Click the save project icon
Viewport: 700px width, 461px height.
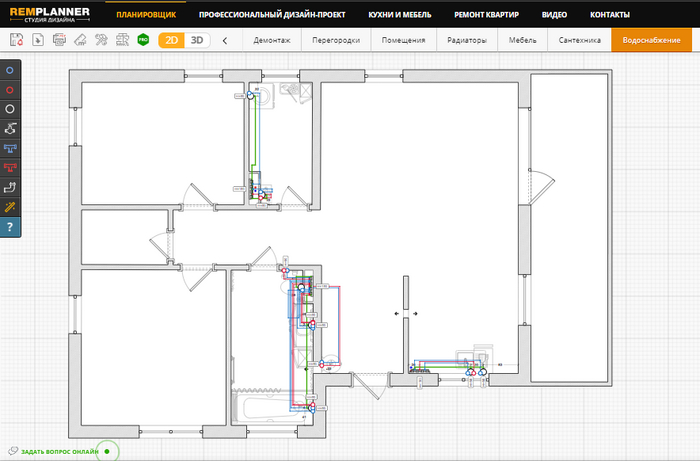click(x=16, y=40)
